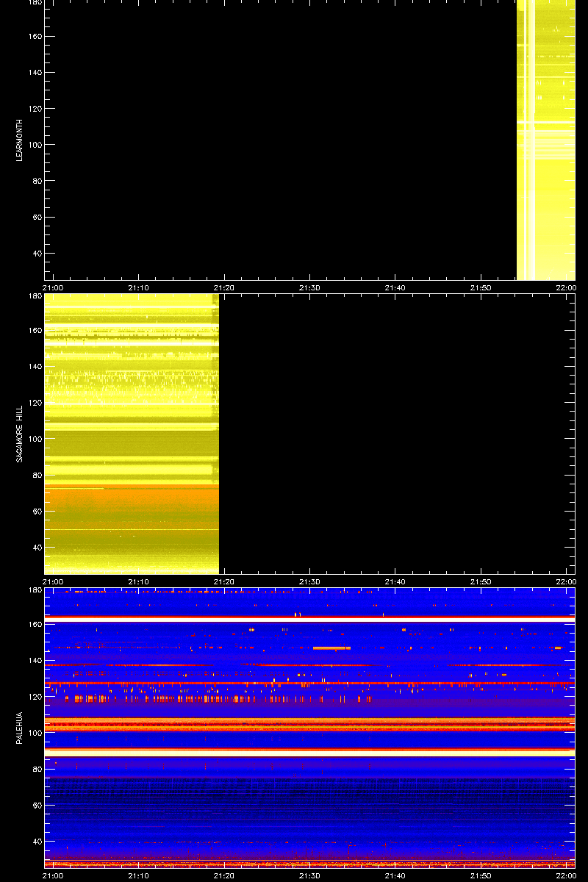Click the 21:30 tick label under Sagamore Hill panel
Image resolution: width=588 pixels, height=882 pixels.
tap(309, 581)
